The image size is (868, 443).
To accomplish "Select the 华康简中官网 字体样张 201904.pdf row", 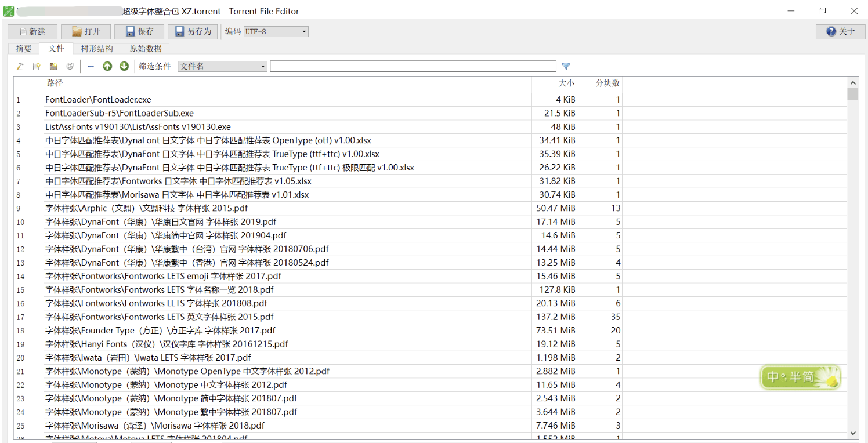I will 431,235.
